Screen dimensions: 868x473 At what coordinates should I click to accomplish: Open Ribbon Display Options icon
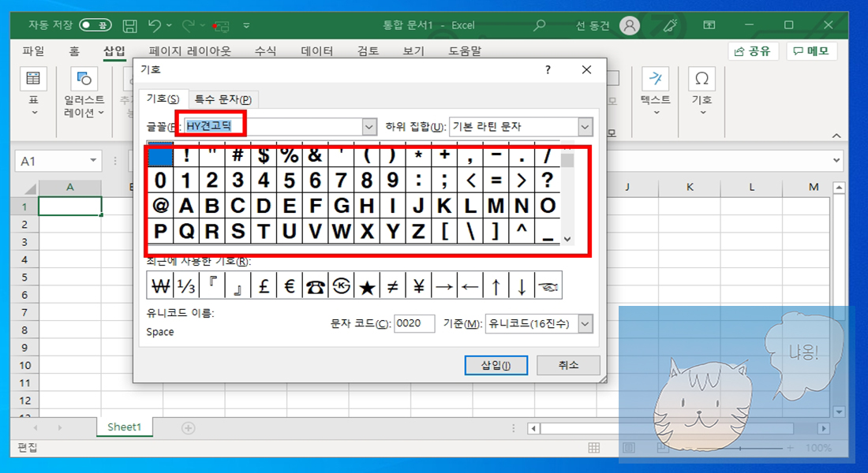(x=709, y=25)
